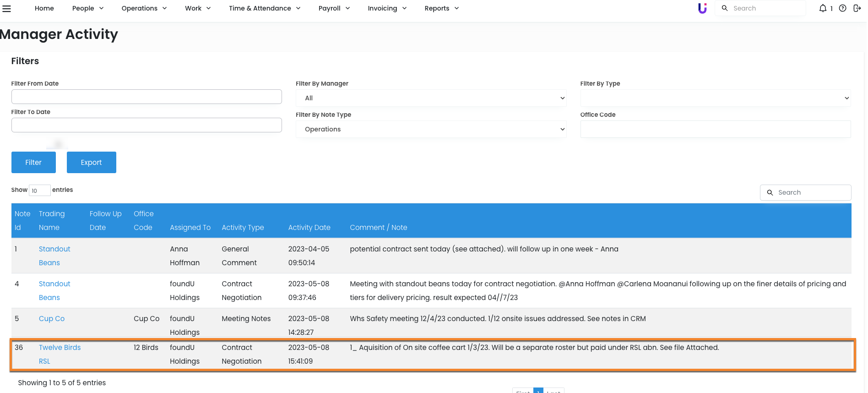
Task: Click the foundU logo icon
Action: click(x=702, y=8)
